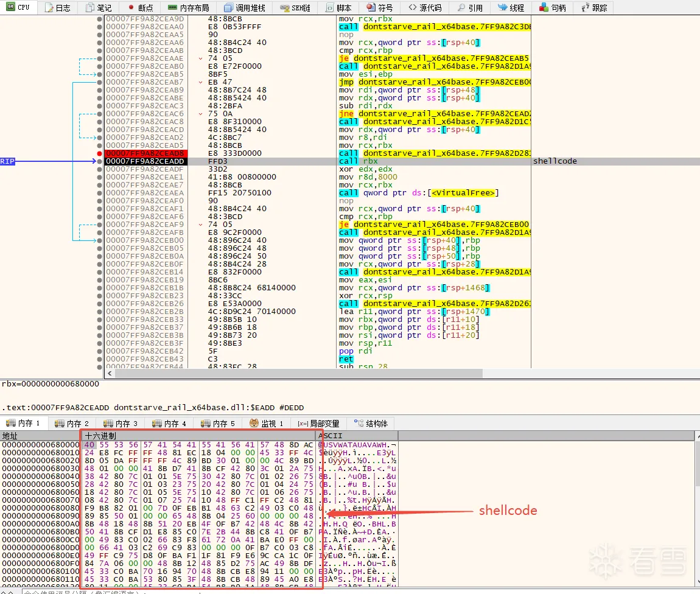Click dump address 0000000000680080
This screenshot has width=700, height=594.
(x=40, y=508)
